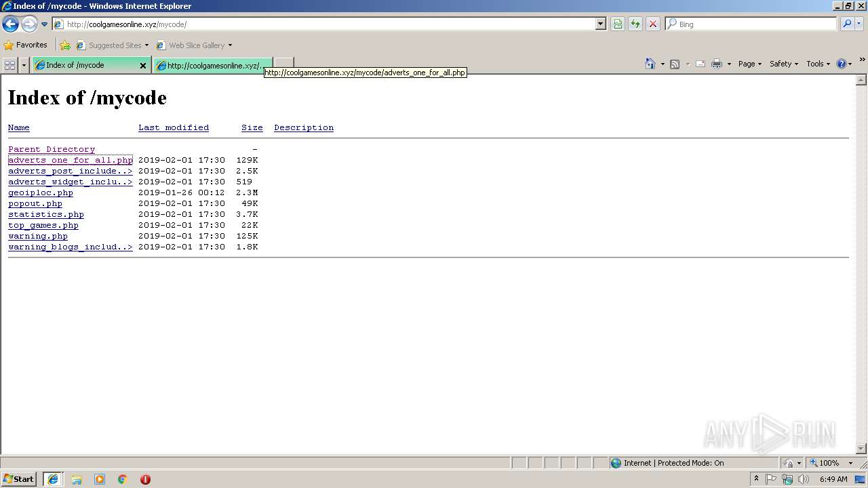Click the Home icon in command bar

650,64
